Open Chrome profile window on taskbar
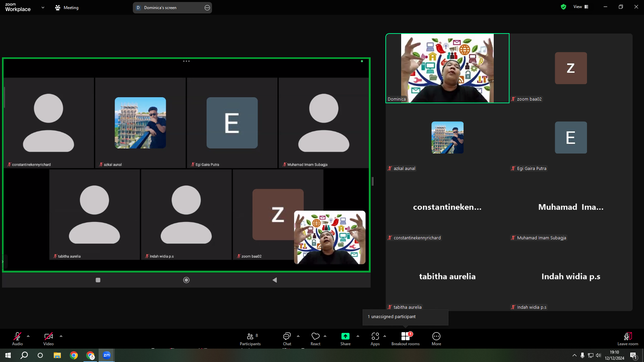This screenshot has height=362, width=644. [90, 355]
